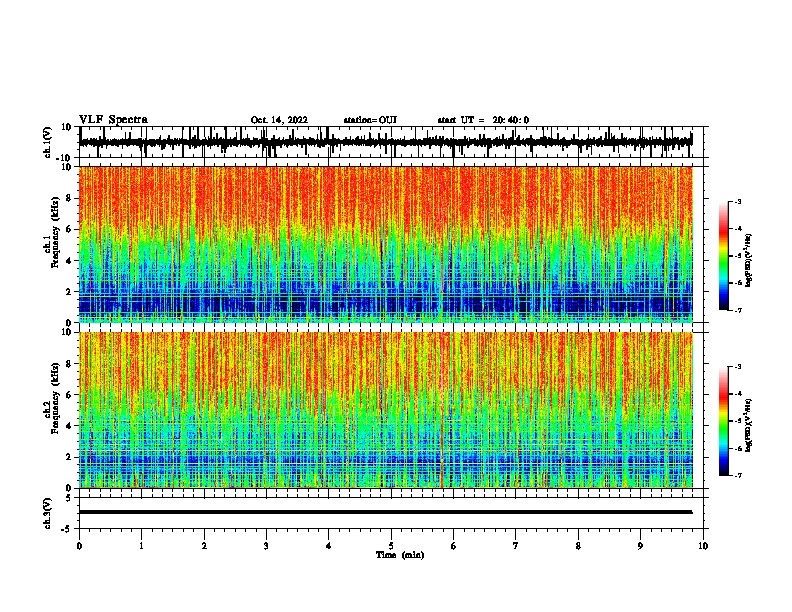Click the "ch.1(V)" waveform axis label
Viewport: 792px width, 612px height.
point(48,142)
